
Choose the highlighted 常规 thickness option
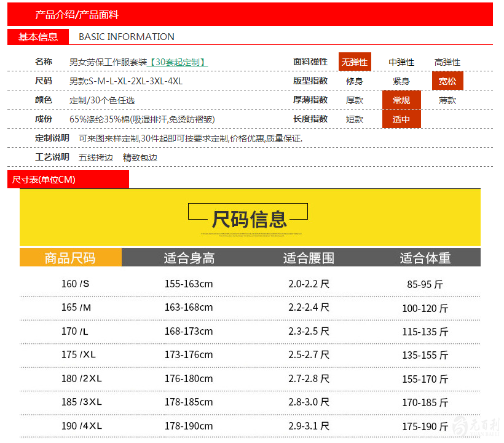click(401, 100)
